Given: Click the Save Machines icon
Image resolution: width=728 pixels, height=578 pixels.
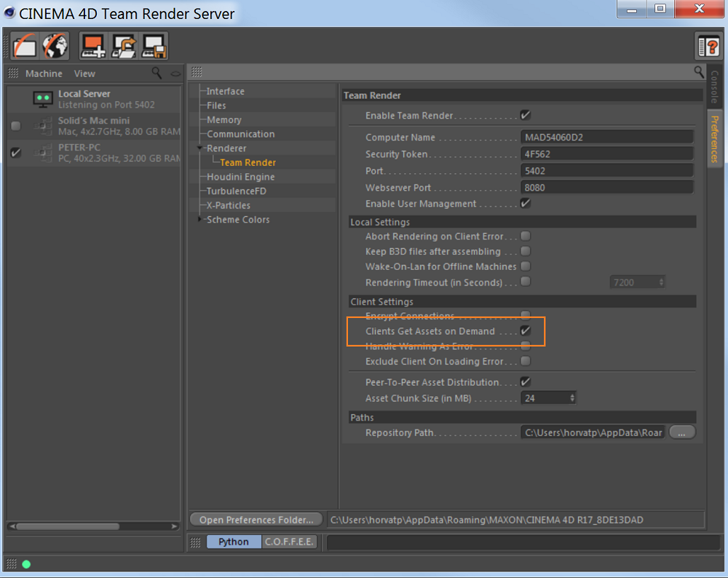Looking at the screenshot, I should coord(154,46).
